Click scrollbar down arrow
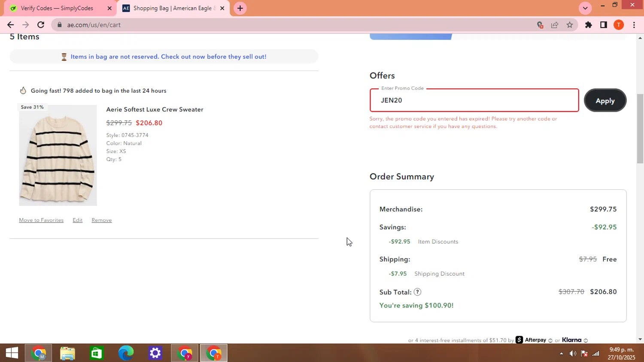Screen dimensions: 644x362 (x=640, y=339)
